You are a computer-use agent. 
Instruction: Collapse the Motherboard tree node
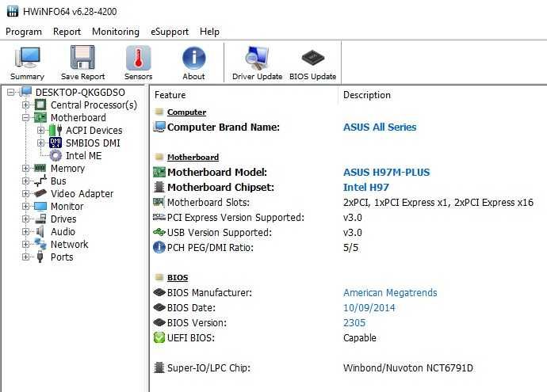25,118
